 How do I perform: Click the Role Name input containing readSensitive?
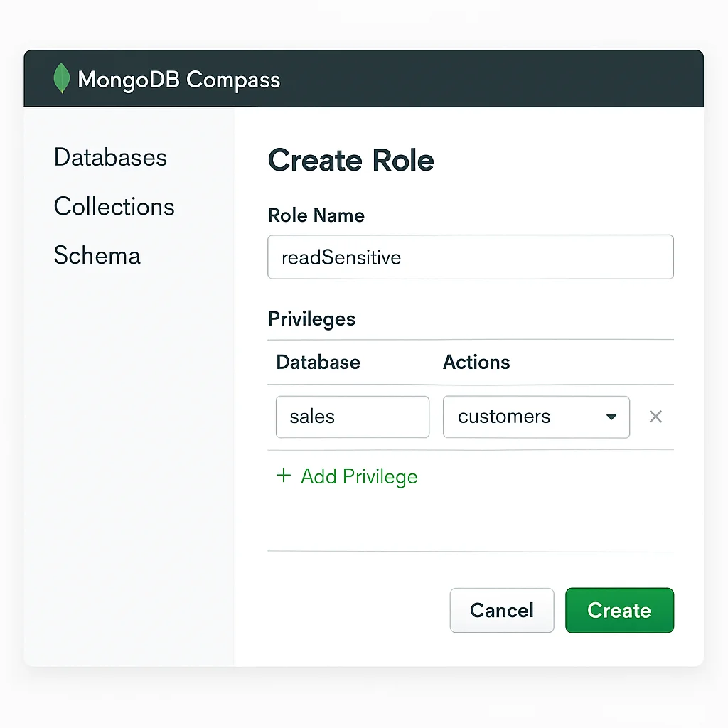[471, 257]
